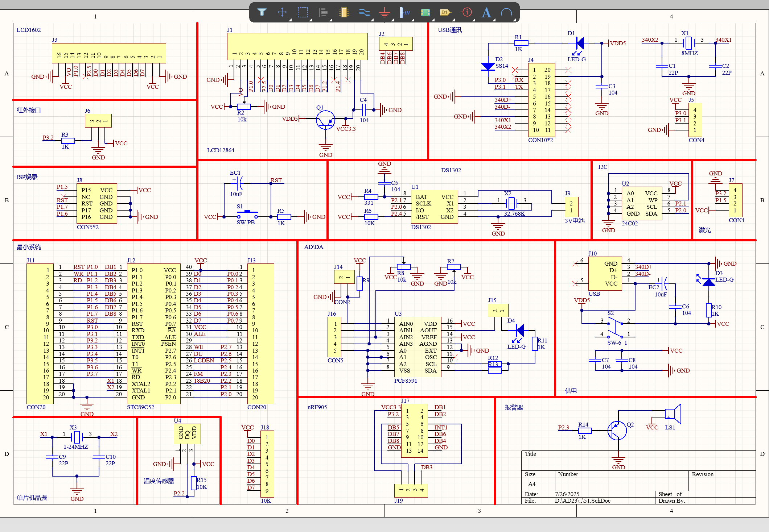Open the Align objects tool
This screenshot has width=769, height=532.
323,12
